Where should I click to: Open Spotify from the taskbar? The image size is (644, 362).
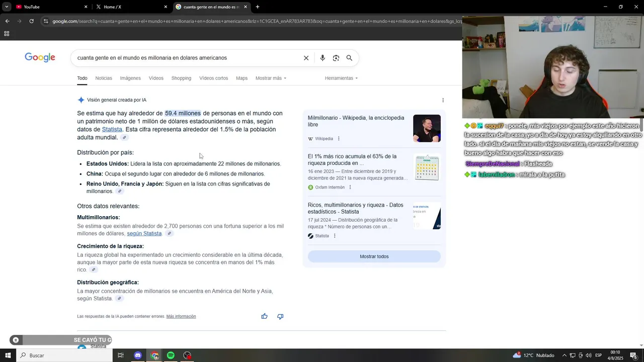tap(171, 355)
